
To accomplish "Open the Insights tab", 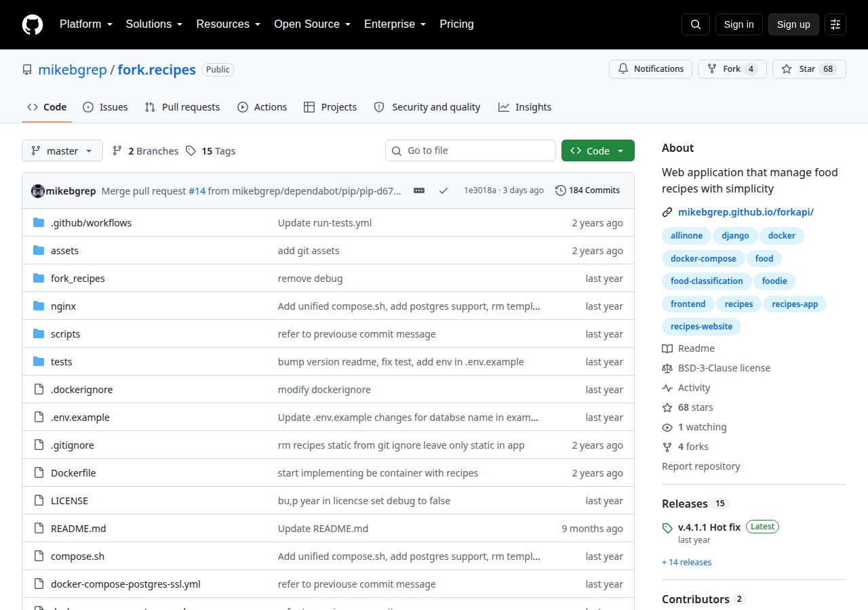I will coord(525,107).
